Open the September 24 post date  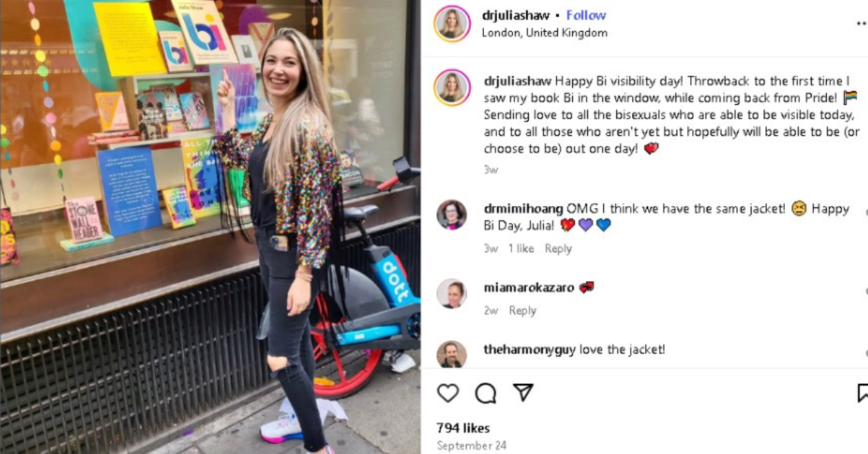(472, 445)
